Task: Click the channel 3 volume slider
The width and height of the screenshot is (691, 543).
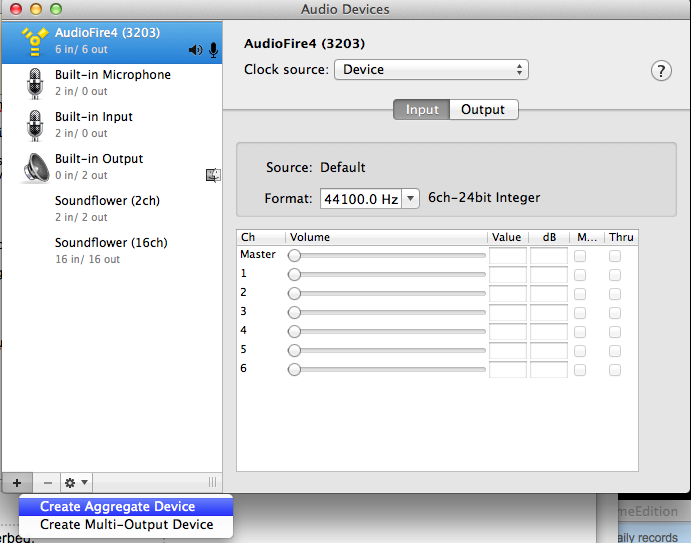Action: [386, 312]
